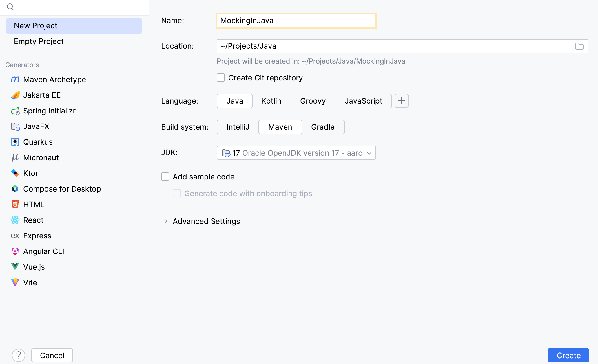Click the search magnifier icon

click(10, 7)
